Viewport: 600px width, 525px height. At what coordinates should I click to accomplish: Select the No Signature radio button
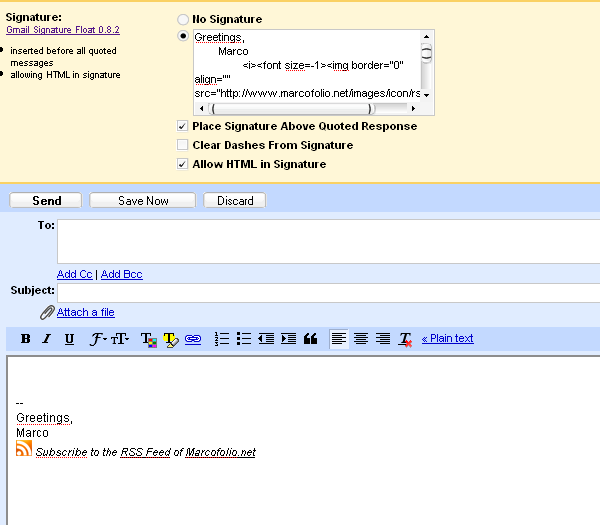[x=182, y=19]
